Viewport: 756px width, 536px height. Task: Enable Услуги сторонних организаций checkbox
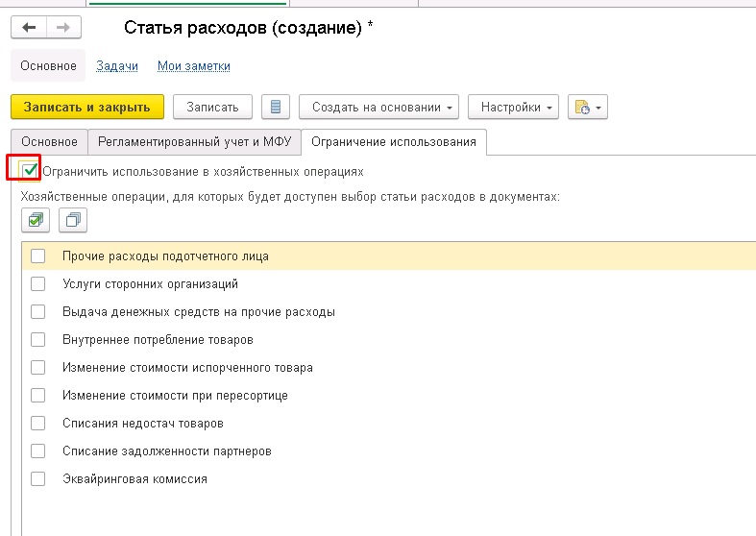pyautogui.click(x=37, y=284)
